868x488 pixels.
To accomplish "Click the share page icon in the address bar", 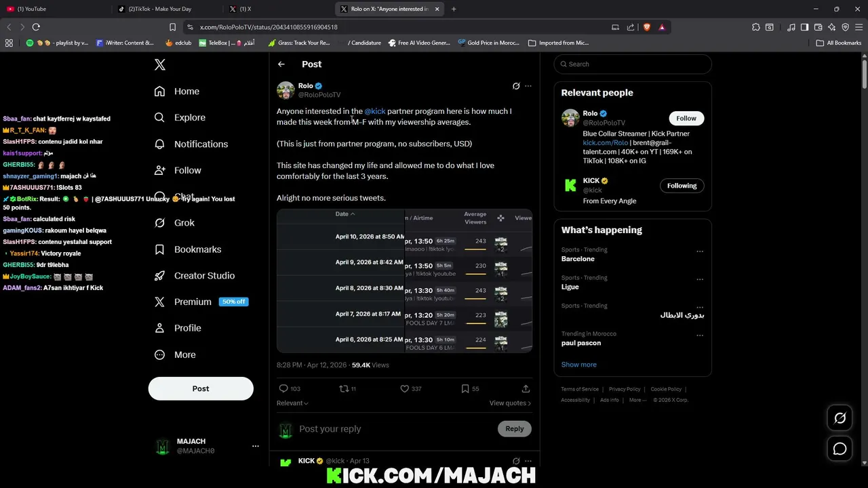I will (631, 27).
